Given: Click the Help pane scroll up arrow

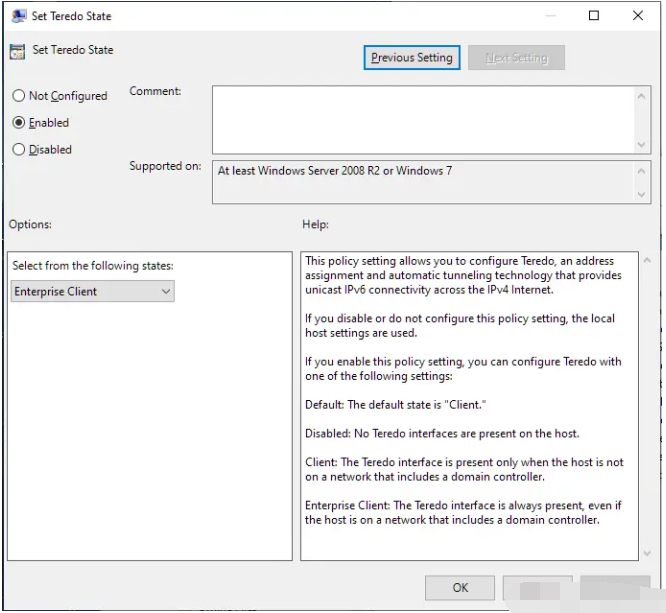Looking at the screenshot, I should 647,260.
